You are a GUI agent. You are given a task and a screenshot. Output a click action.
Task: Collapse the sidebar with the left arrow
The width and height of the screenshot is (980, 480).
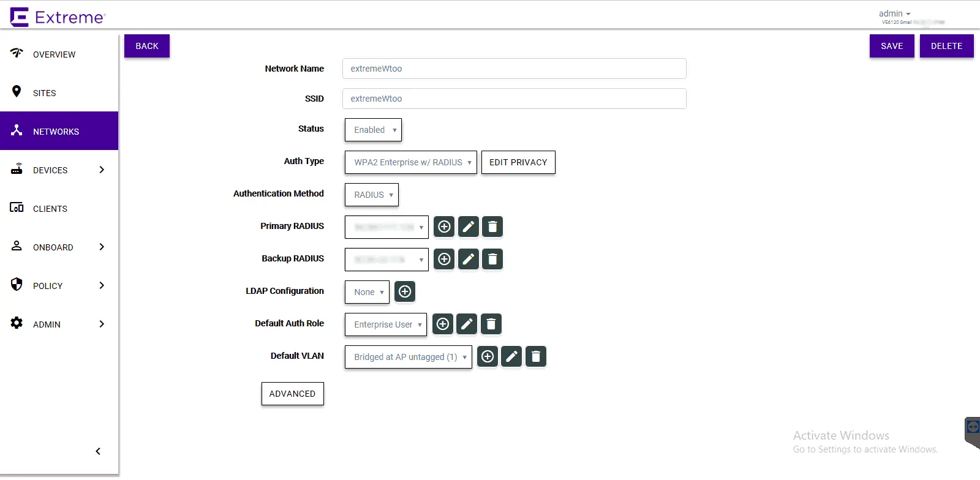[x=98, y=451]
